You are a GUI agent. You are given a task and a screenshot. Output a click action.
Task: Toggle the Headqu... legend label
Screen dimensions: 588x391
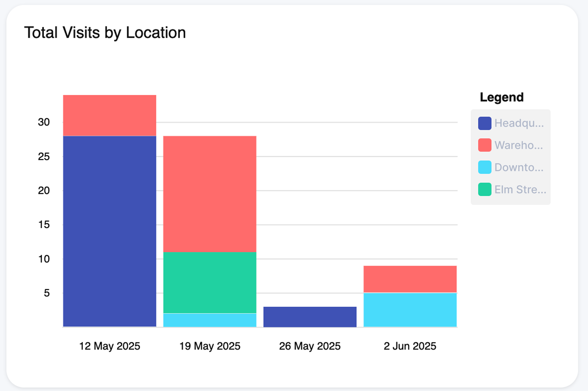(x=519, y=123)
